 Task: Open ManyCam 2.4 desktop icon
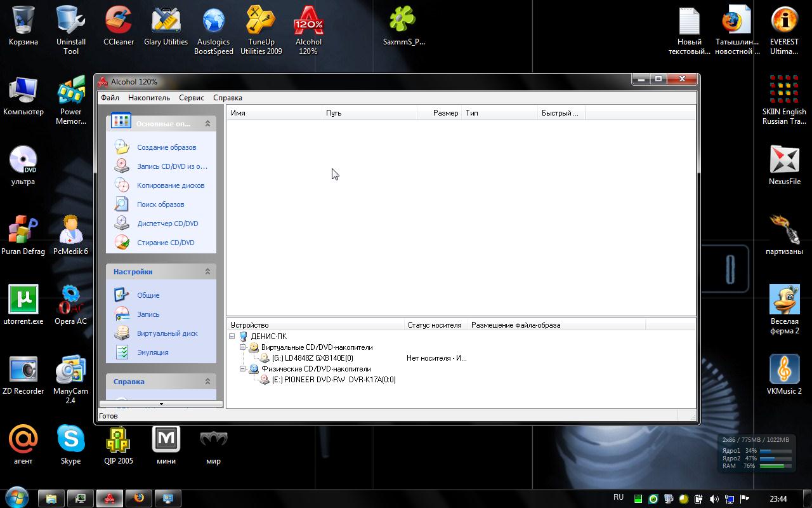click(x=70, y=379)
